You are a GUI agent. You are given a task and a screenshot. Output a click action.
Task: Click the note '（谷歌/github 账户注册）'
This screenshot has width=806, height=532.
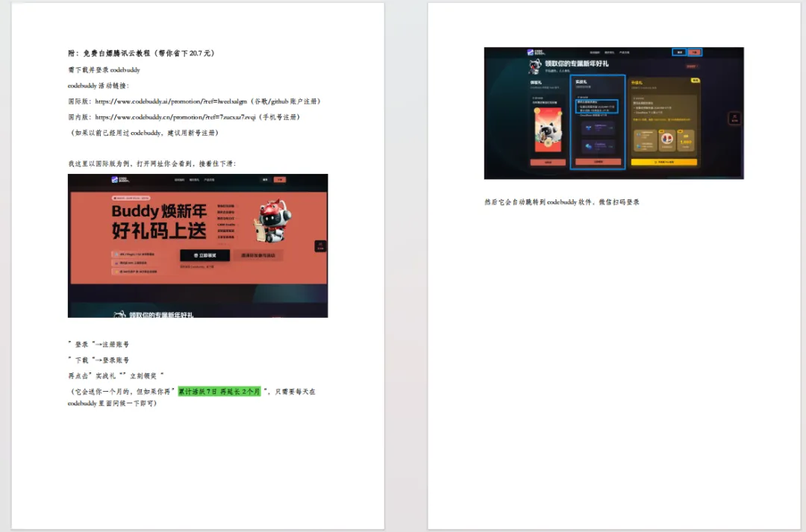286,101
